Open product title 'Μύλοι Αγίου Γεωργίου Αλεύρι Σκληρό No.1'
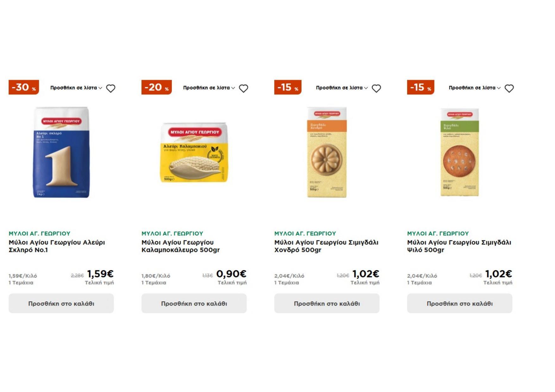Viewport: 555px width, 392px height. point(57,246)
